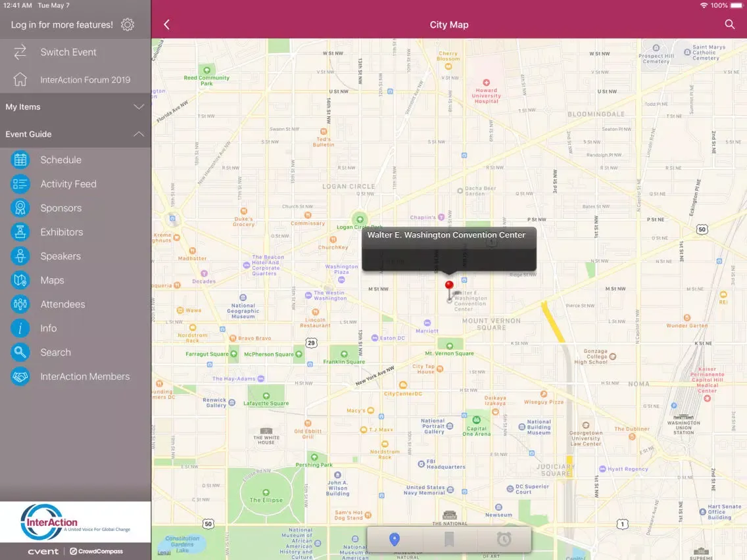Tap the Logan Circle park marker
747x560 pixels.
point(360,220)
